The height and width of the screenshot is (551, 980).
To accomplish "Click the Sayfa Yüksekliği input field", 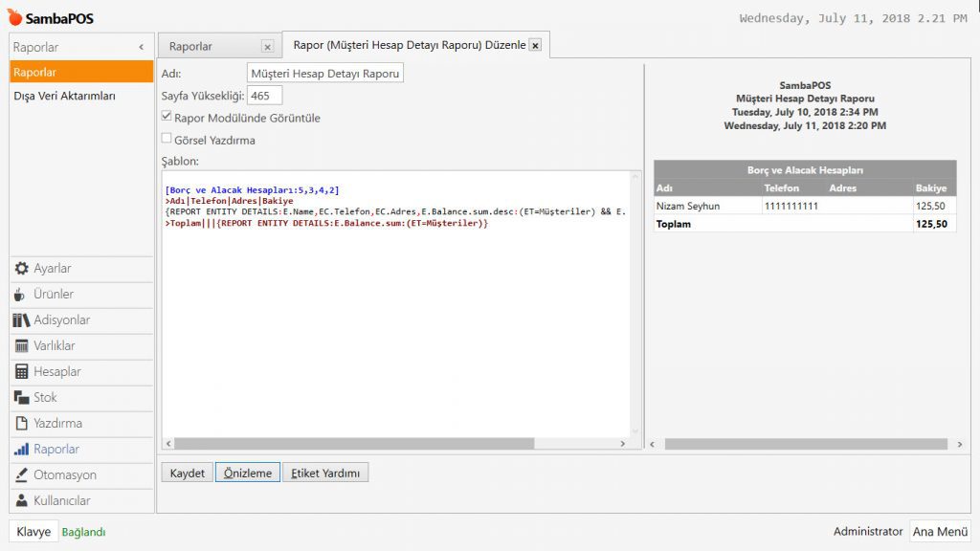I will (x=264, y=96).
